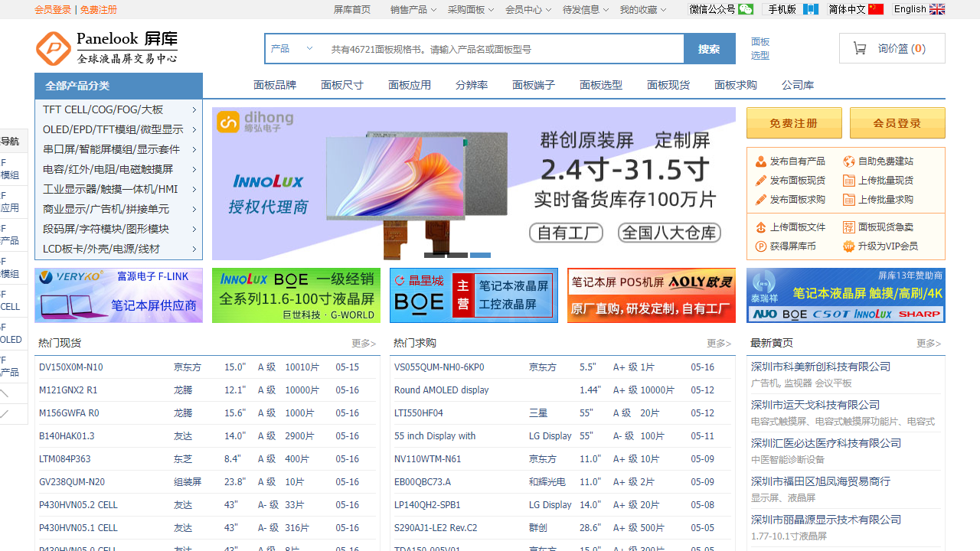
Task: Click 会员登录 link in top bar
Action: tap(53, 10)
